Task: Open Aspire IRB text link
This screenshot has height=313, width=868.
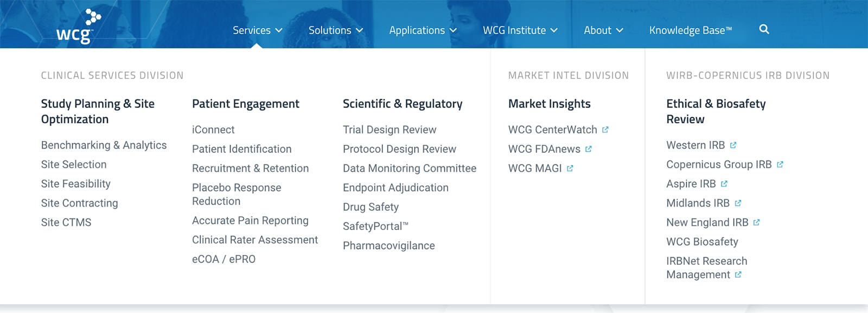Action: pyautogui.click(x=691, y=184)
